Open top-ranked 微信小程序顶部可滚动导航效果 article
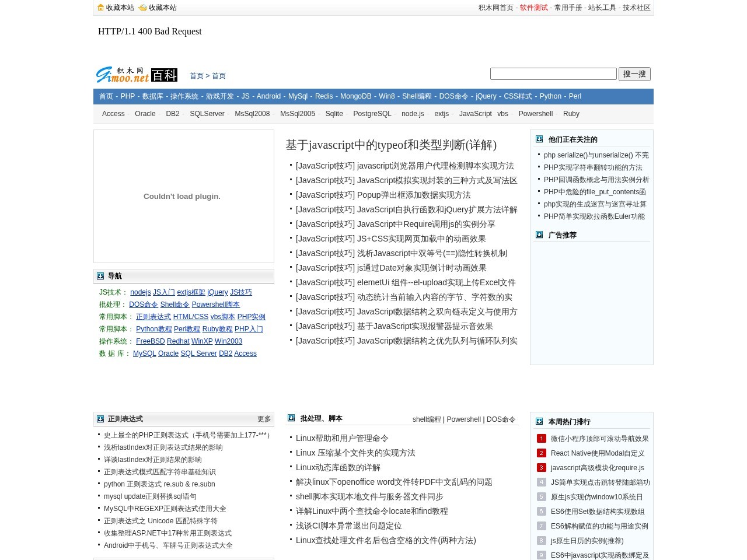747x560 pixels. point(599,439)
